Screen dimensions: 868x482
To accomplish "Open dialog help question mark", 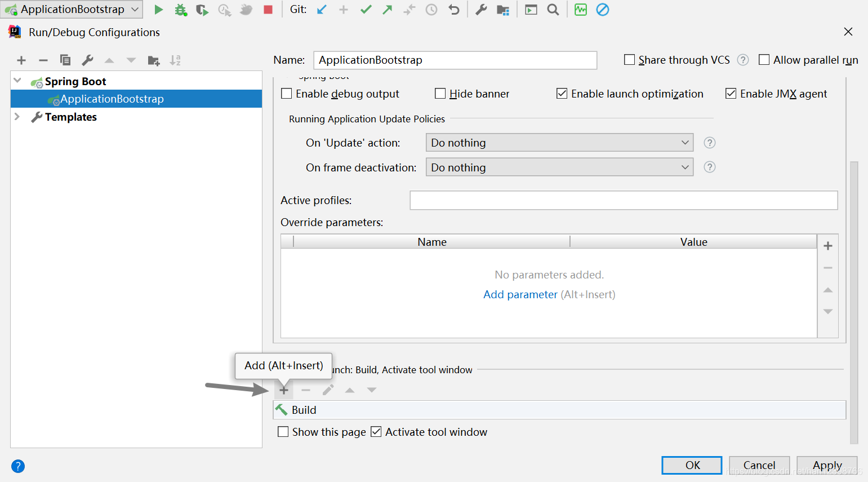I will [18, 466].
